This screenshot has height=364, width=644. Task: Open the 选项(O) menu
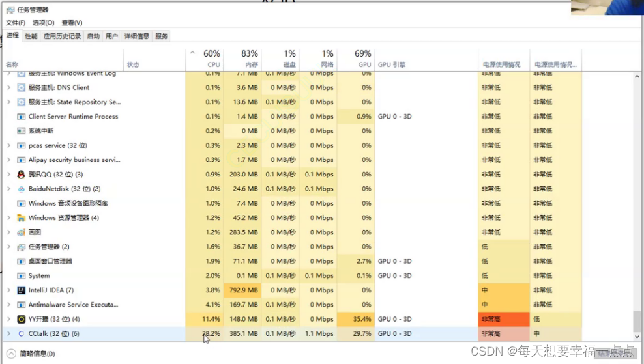click(x=44, y=23)
